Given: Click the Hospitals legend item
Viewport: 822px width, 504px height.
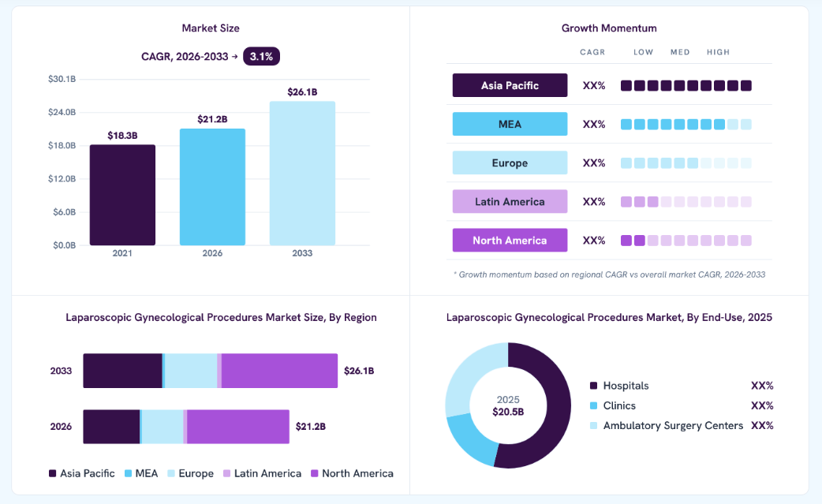Looking at the screenshot, I should [619, 386].
